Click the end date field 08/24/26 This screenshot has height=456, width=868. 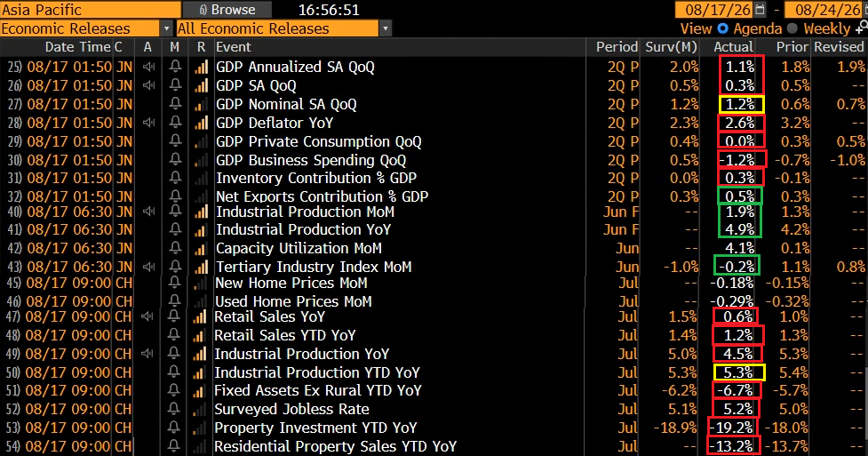pyautogui.click(x=828, y=10)
